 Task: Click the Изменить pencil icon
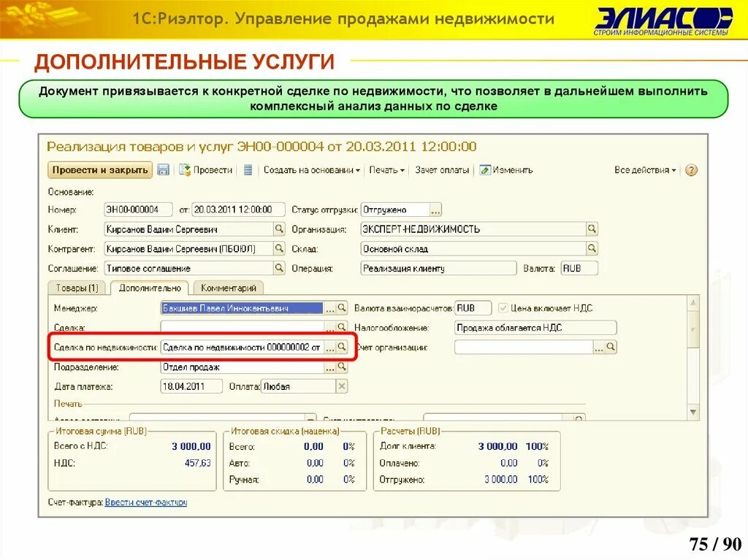pyautogui.click(x=485, y=170)
